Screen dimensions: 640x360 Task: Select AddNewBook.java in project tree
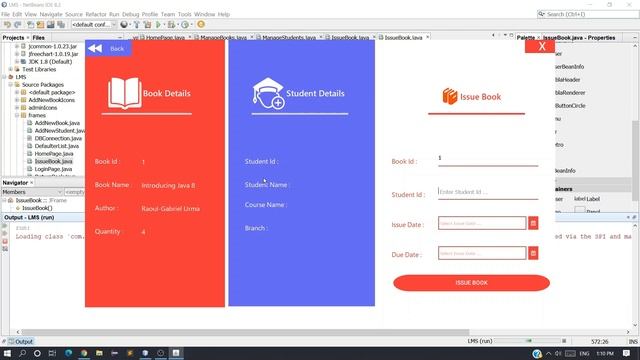[x=57, y=123]
